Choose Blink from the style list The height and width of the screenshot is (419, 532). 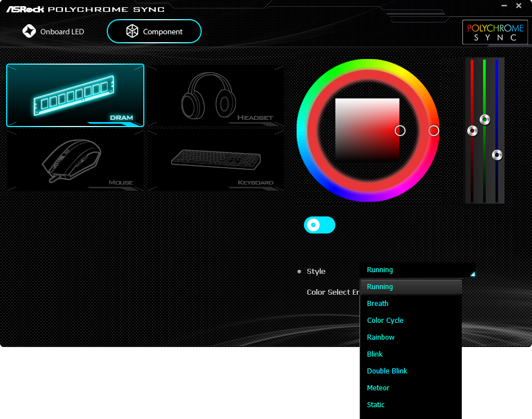click(x=411, y=354)
